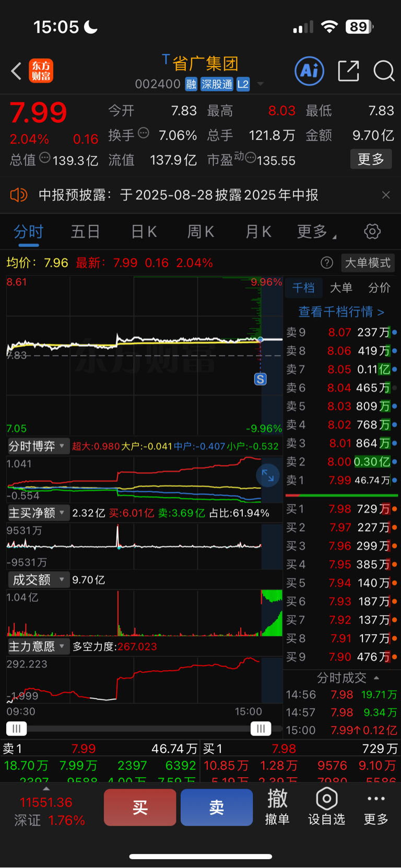401x868 pixels.
Task: Tap the 15:05 clock in status bar
Action: [x=56, y=27]
